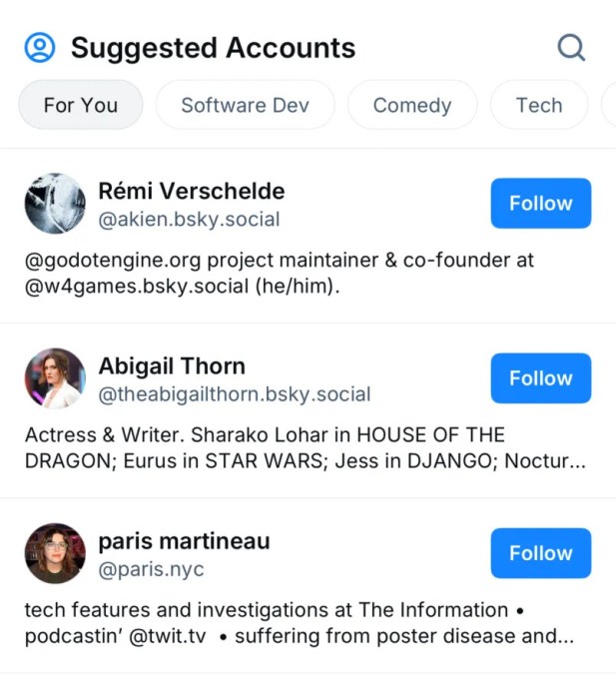The width and height of the screenshot is (616, 678).
Task: Click the Suggested Accounts person icon
Action: pyautogui.click(x=40, y=47)
